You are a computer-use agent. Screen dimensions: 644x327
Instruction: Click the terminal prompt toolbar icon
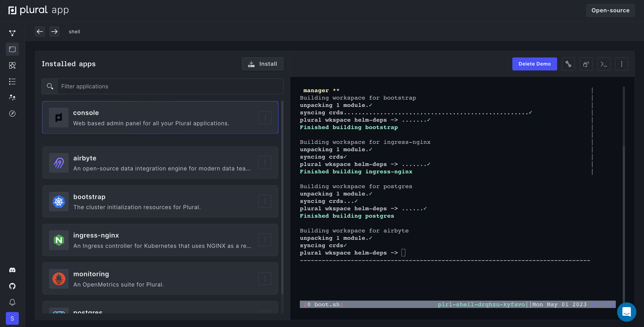point(604,64)
